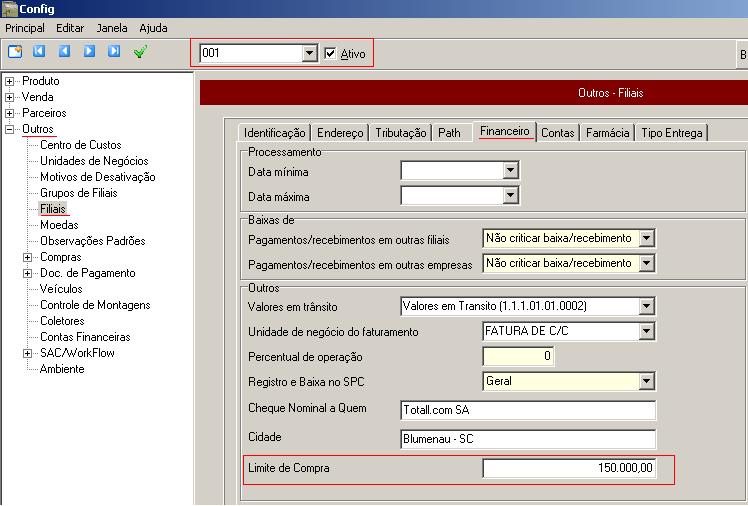Select Unidades de Negócios in tree
Screen dimensions: 748x506
click(94, 161)
